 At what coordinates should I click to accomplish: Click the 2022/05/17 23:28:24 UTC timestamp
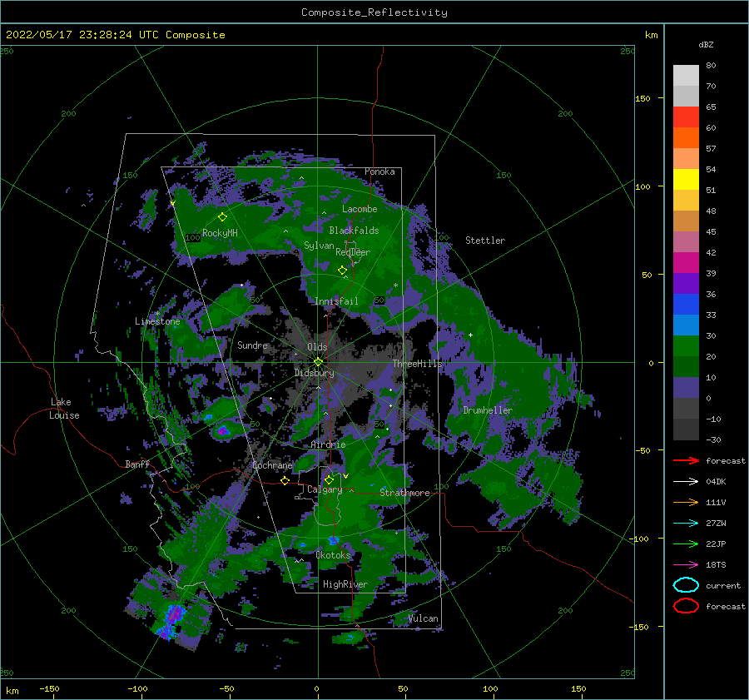pos(115,35)
